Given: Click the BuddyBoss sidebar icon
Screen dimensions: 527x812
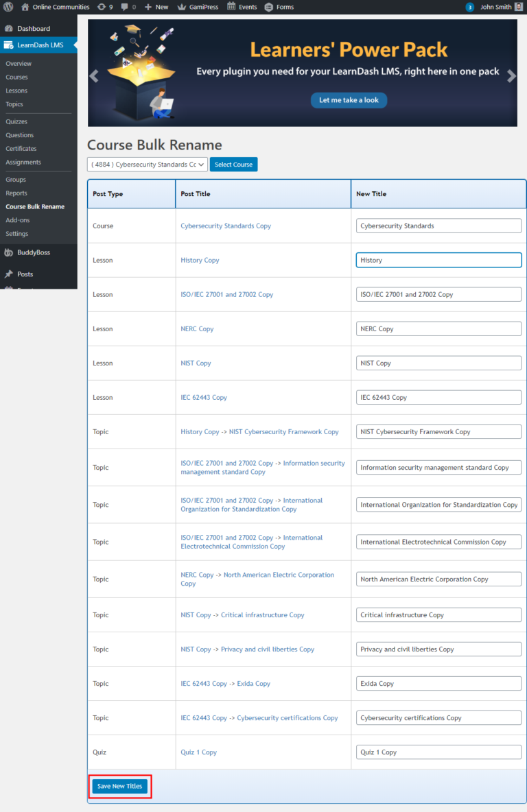Looking at the screenshot, I should [x=9, y=252].
